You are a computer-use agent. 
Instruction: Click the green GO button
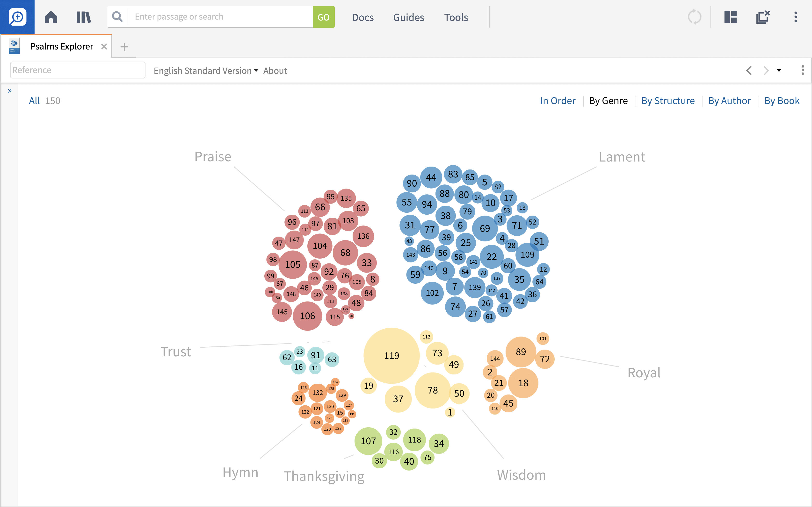(323, 17)
